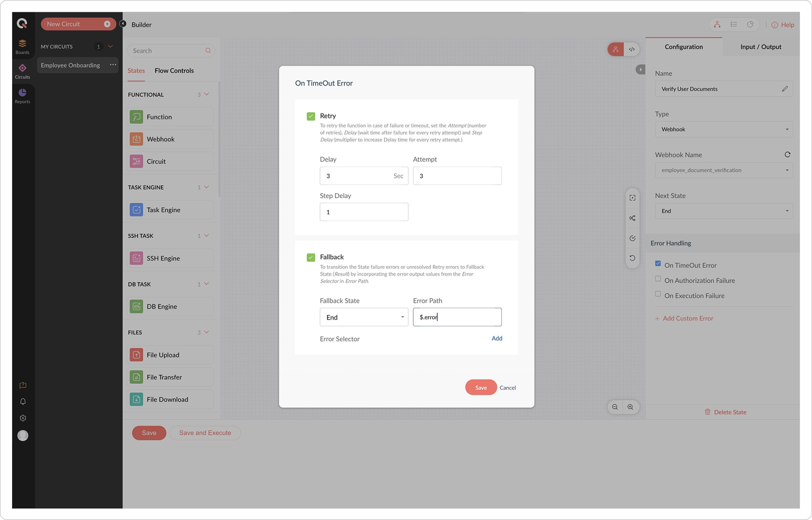This screenshot has width=812, height=520.
Task: Uncheck the Fallback checkbox
Action: (x=311, y=257)
